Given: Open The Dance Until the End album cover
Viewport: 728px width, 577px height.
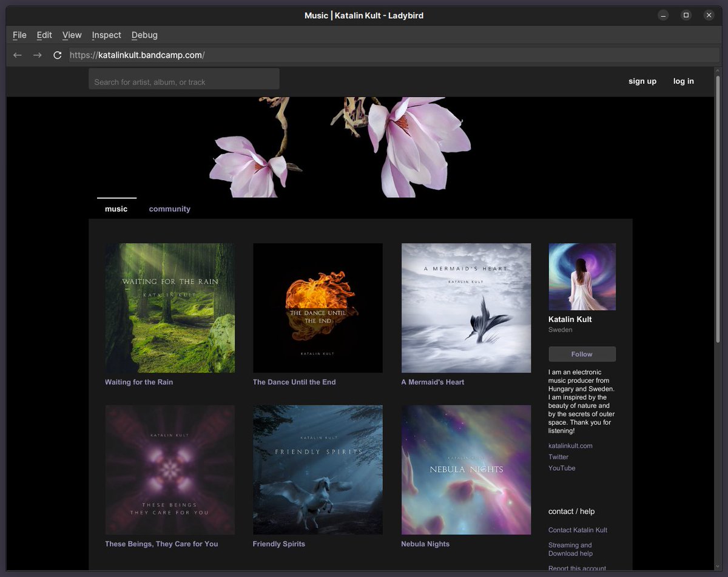Looking at the screenshot, I should coord(318,308).
